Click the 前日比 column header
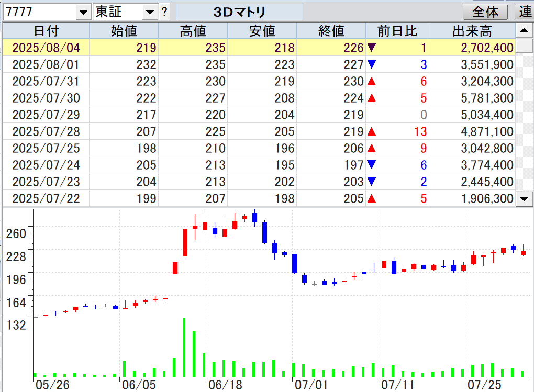The image size is (534, 392). click(397, 31)
